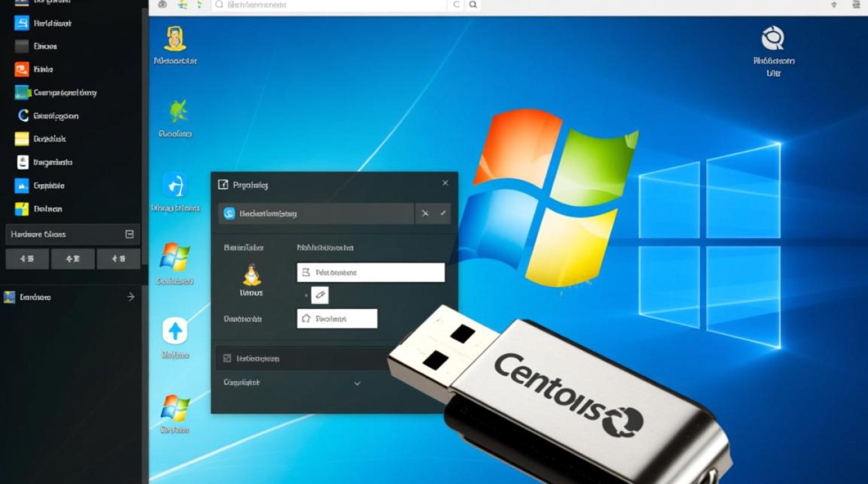The width and height of the screenshot is (868, 484).
Task: Select the white document icon sidebar entry
Action: click(x=23, y=163)
